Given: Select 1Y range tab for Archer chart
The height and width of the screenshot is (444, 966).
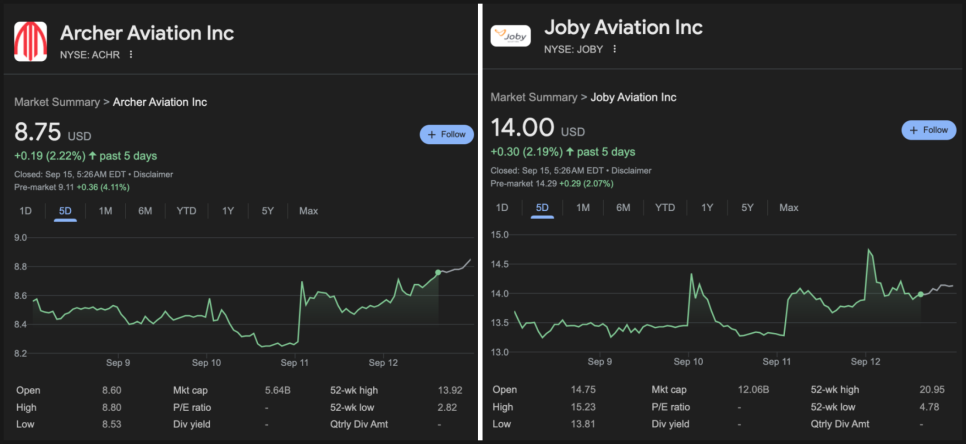Looking at the screenshot, I should [x=228, y=211].
